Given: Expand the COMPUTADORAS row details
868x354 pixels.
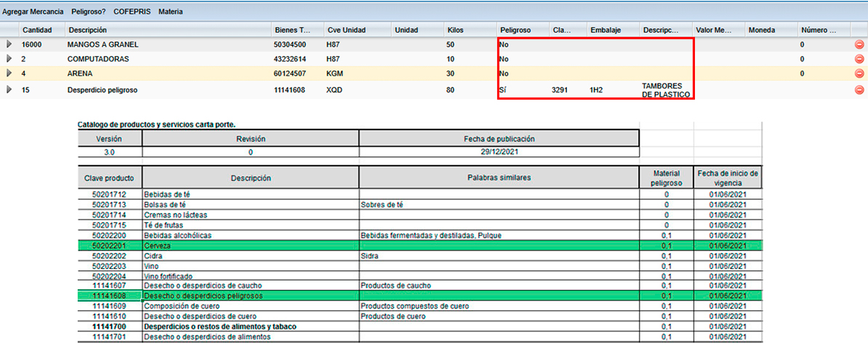Looking at the screenshot, I should point(9,59).
